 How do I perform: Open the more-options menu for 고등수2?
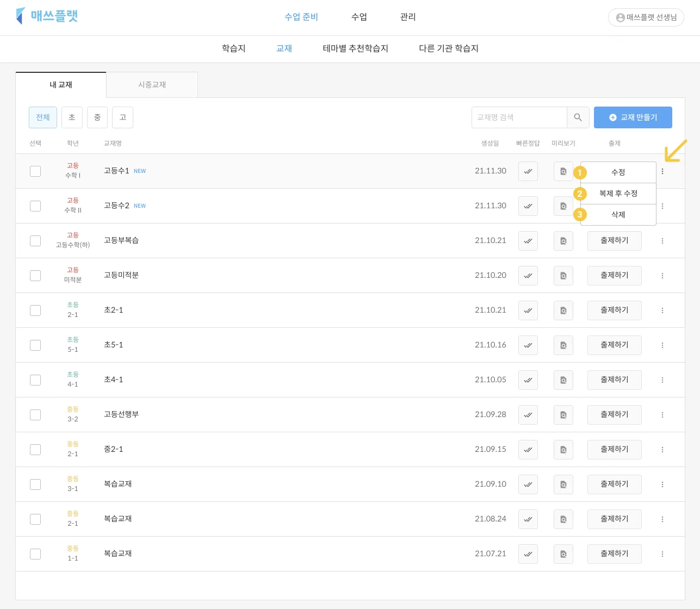662,206
